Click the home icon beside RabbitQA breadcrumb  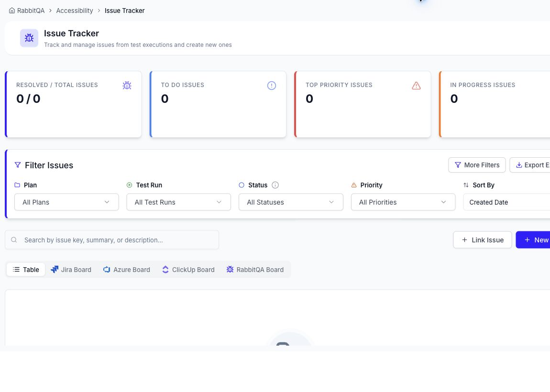pos(12,11)
